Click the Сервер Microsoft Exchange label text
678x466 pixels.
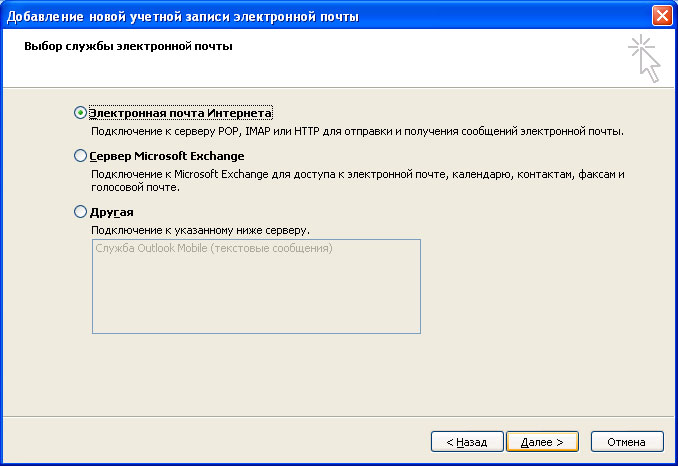point(166,156)
